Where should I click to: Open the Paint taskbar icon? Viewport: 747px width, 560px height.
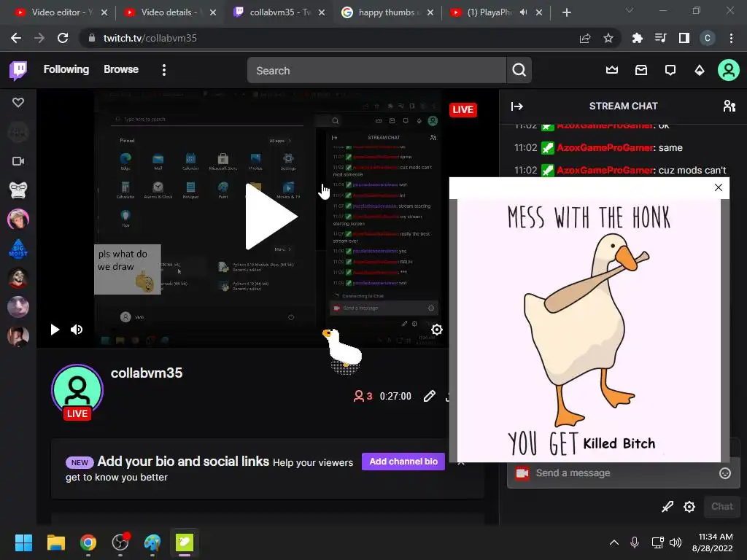pyautogui.click(x=152, y=542)
